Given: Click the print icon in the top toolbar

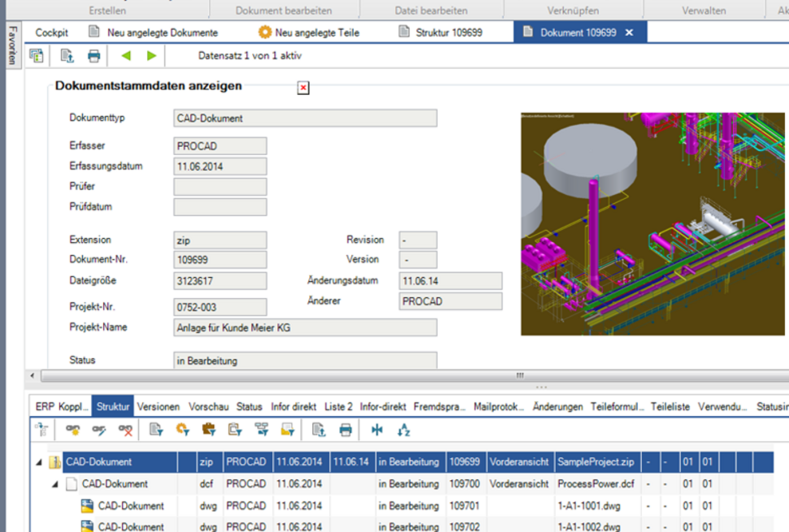Looking at the screenshot, I should tap(93, 55).
